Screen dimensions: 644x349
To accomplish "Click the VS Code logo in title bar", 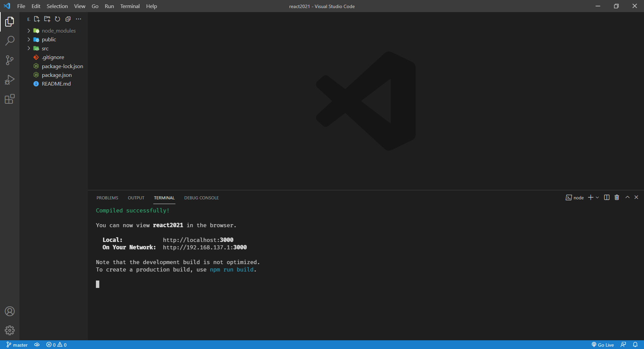I will [x=7, y=6].
